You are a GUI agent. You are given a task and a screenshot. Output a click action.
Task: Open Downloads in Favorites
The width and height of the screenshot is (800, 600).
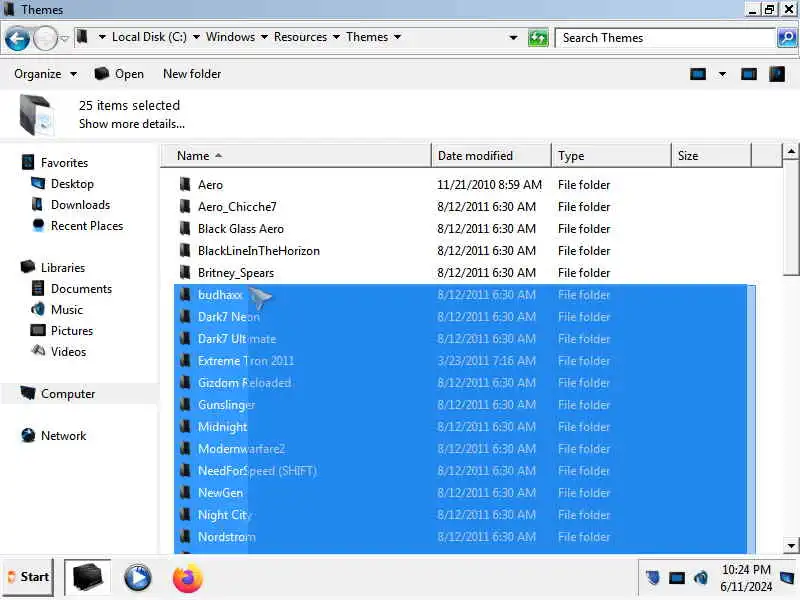pyautogui.click(x=71, y=205)
